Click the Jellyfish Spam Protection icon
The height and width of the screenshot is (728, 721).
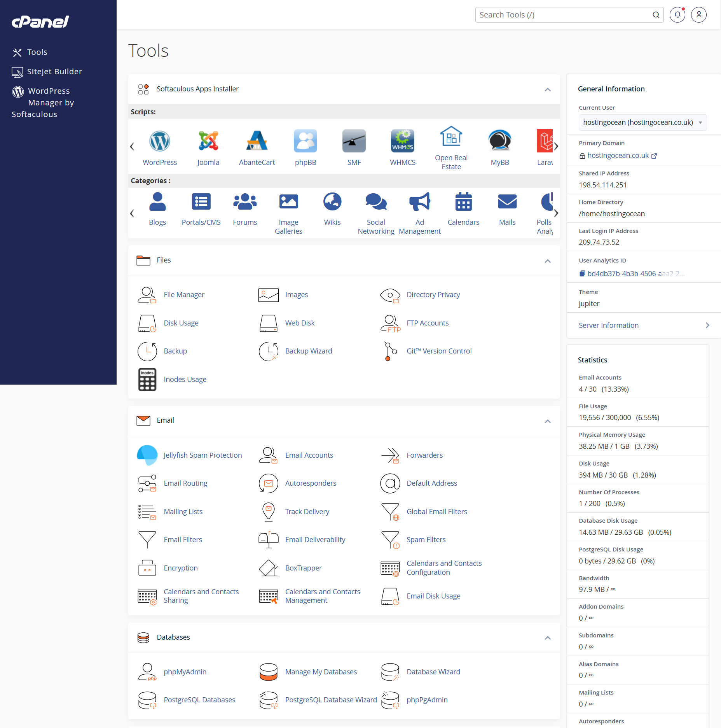tap(147, 455)
